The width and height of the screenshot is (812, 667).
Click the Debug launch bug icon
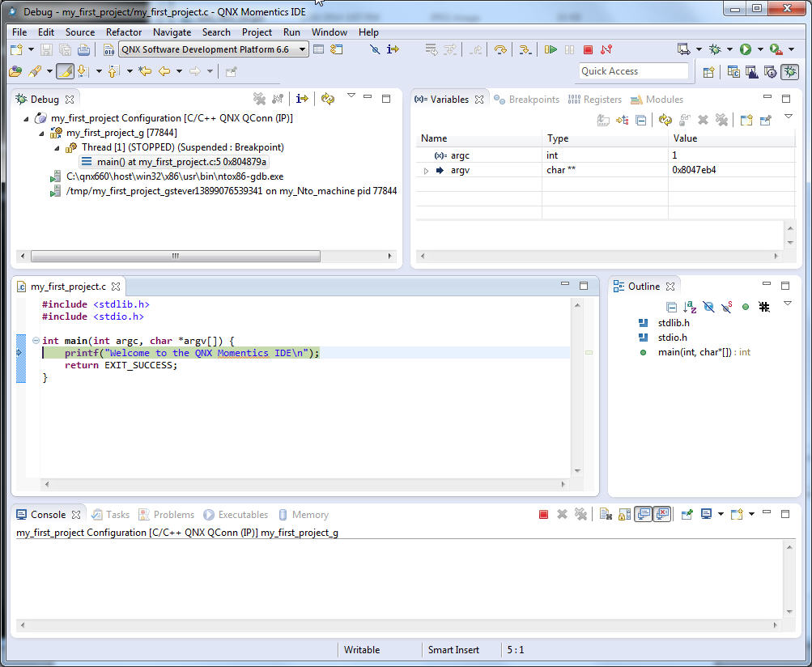(x=715, y=49)
